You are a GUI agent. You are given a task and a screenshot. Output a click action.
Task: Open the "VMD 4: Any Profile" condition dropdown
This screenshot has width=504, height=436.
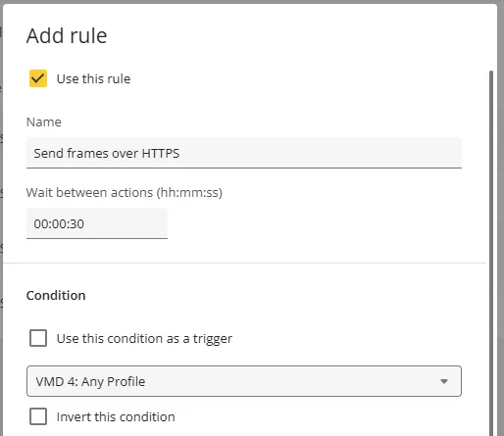point(244,381)
